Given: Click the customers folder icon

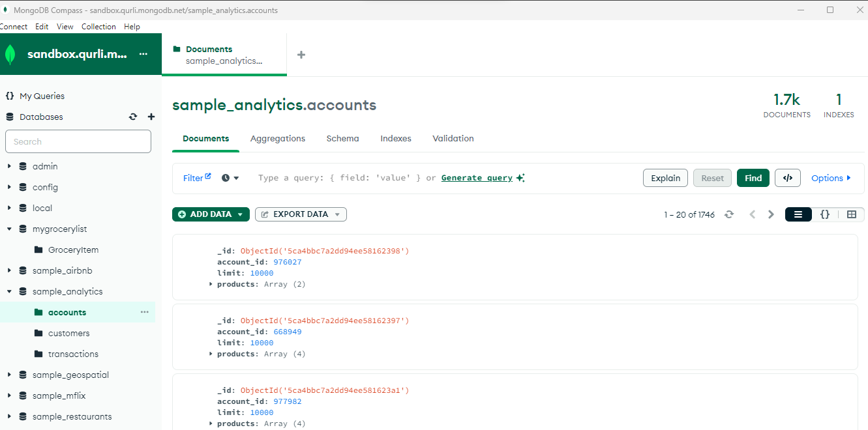Looking at the screenshot, I should click(x=38, y=333).
